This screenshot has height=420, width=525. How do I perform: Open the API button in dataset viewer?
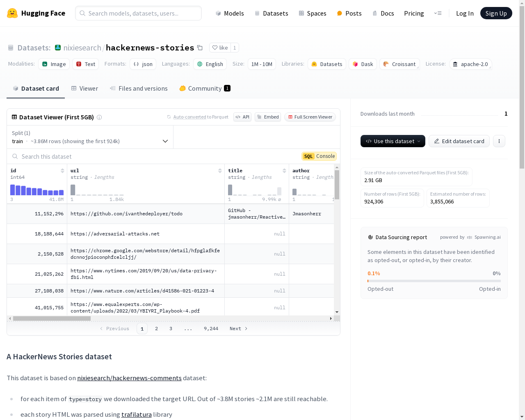pos(242,117)
